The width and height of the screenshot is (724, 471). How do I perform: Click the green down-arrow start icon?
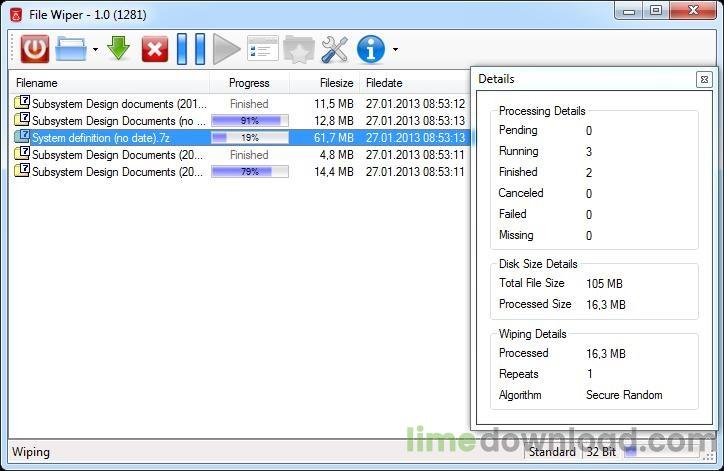(x=119, y=48)
